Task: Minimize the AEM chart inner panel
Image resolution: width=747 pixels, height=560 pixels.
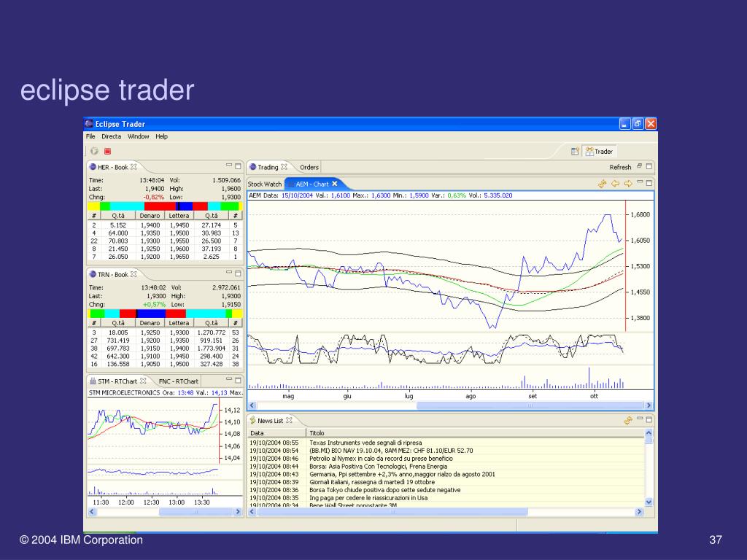Action: pyautogui.click(x=640, y=182)
